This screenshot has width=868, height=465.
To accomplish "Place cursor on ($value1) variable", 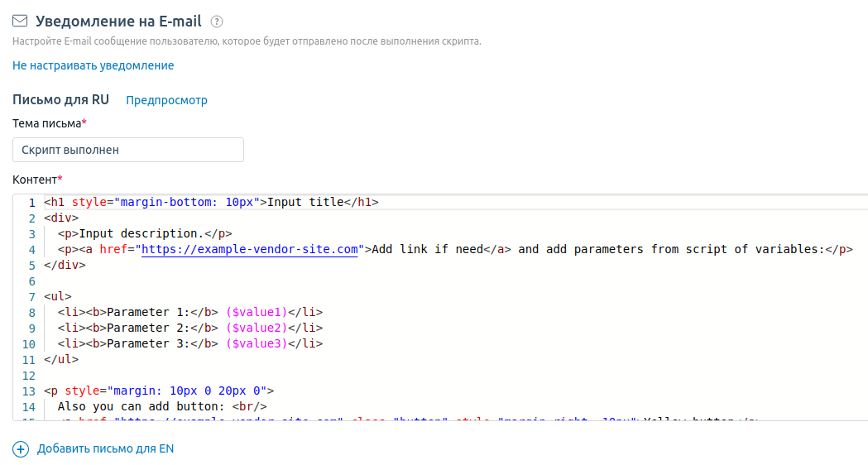I will click(256, 312).
